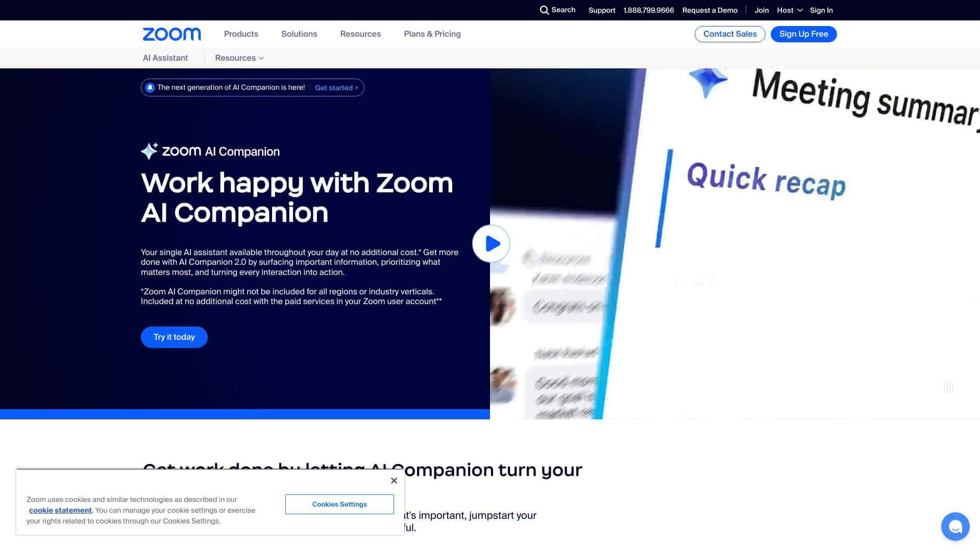Click the Zoom logo
This screenshot has width=980, height=551.
171,34
